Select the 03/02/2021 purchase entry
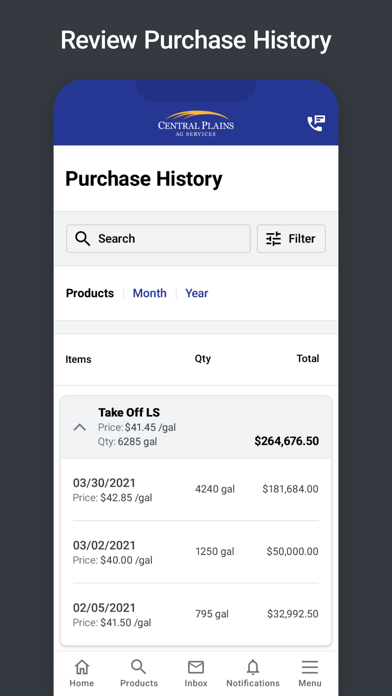Viewport: 392px width, 696px height. click(x=196, y=552)
